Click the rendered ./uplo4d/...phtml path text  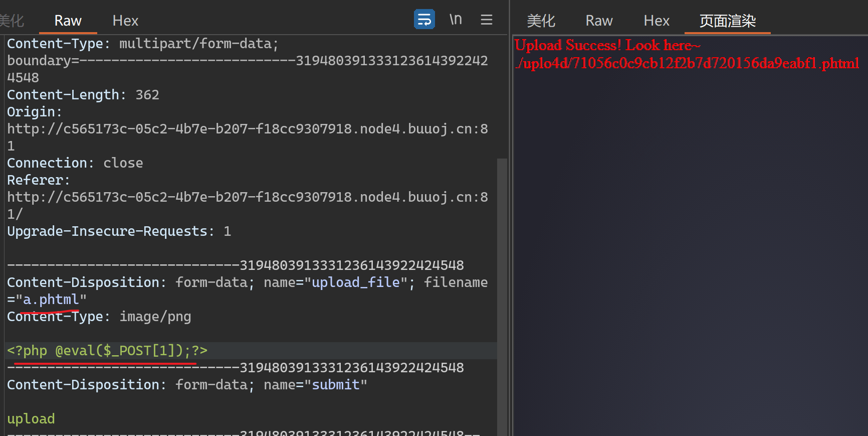pos(687,63)
